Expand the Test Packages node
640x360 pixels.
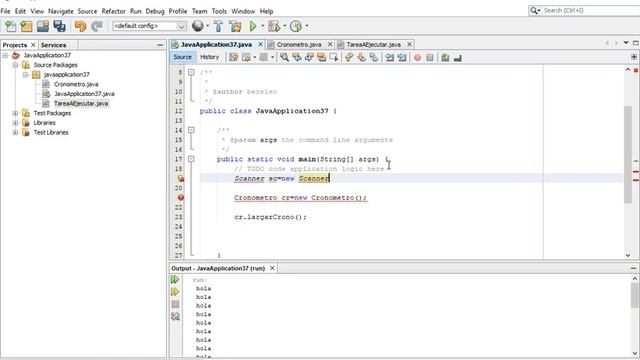15,113
